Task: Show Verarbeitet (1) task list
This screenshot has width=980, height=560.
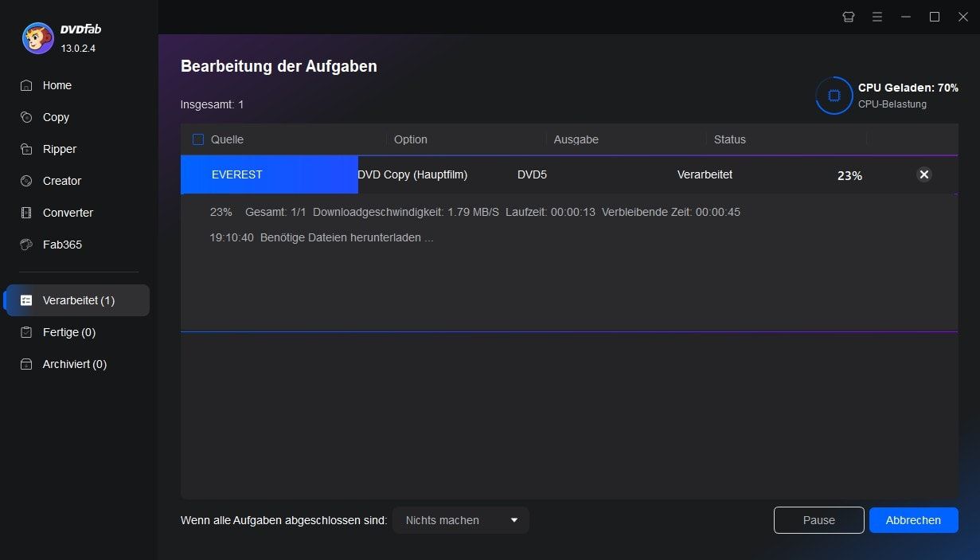Action: [77, 300]
